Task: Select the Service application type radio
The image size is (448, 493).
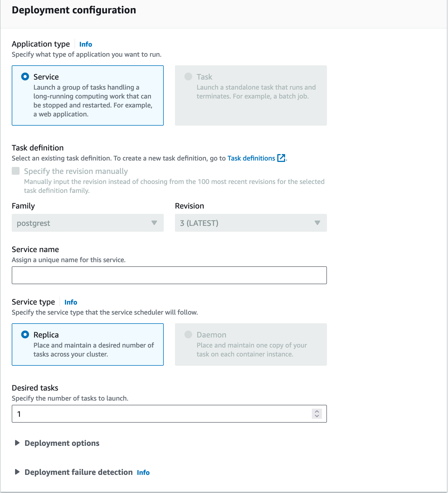Action: point(25,76)
